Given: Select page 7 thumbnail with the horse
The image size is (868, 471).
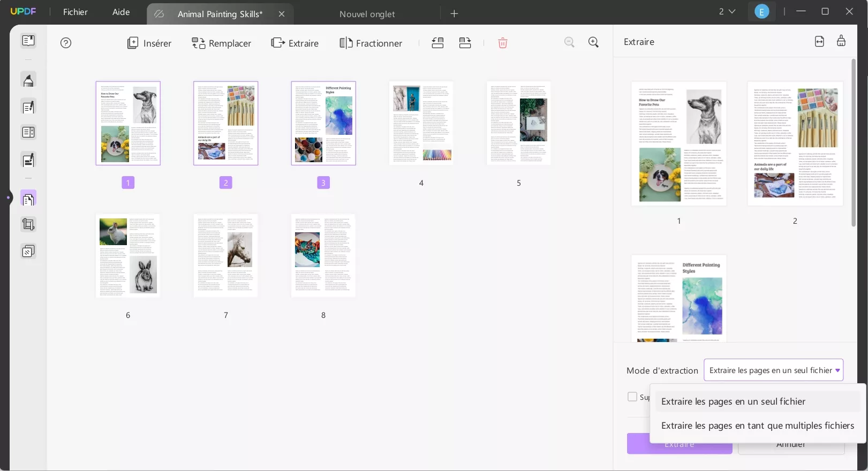Looking at the screenshot, I should point(226,256).
